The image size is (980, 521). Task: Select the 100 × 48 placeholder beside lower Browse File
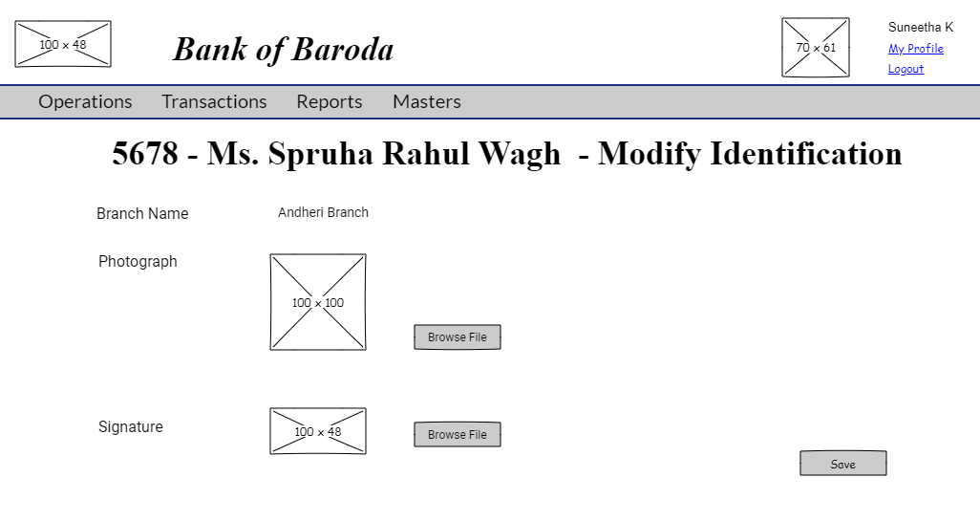pyautogui.click(x=318, y=431)
